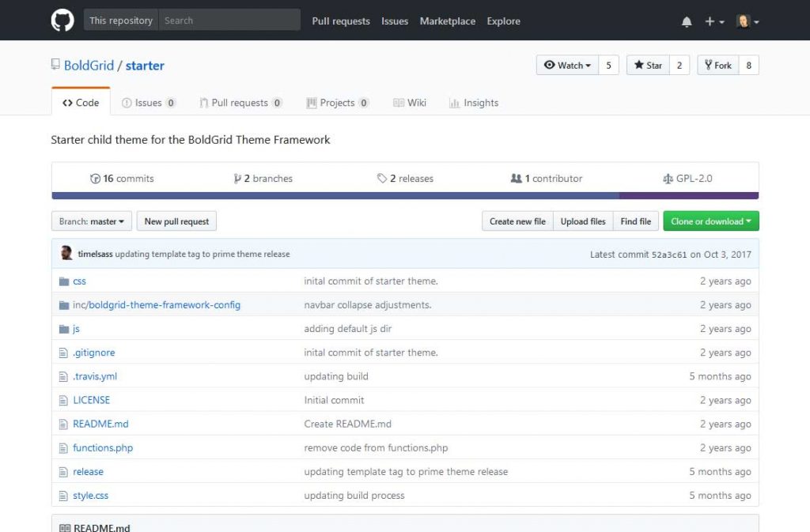Screen dimensions: 810x532
Task: Click the release file icon
Action: click(63, 472)
